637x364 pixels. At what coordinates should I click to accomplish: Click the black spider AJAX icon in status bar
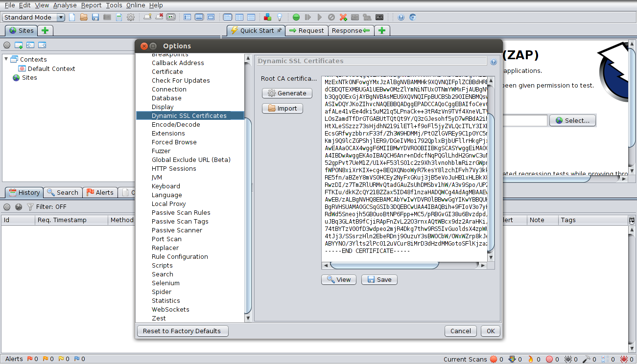[x=568, y=359]
